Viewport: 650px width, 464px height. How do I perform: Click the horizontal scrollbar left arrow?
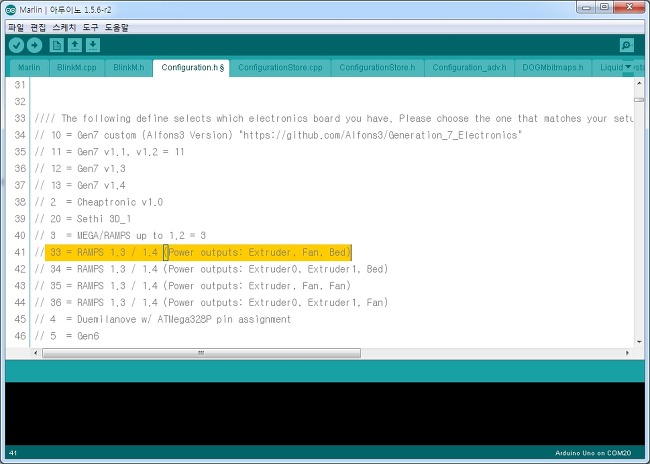coord(35,353)
